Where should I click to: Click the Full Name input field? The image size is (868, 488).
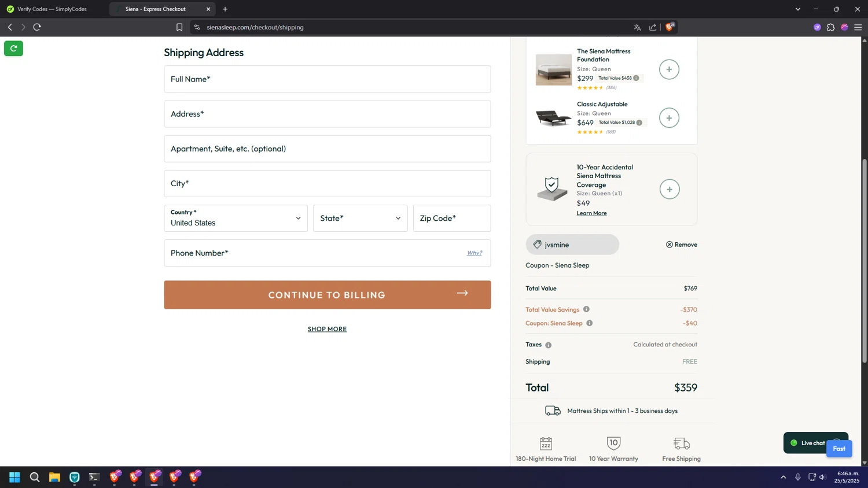[328, 79]
